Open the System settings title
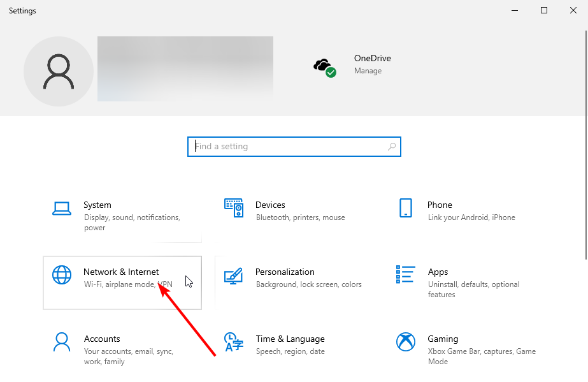The height and width of the screenshot is (382, 588). 97,205
